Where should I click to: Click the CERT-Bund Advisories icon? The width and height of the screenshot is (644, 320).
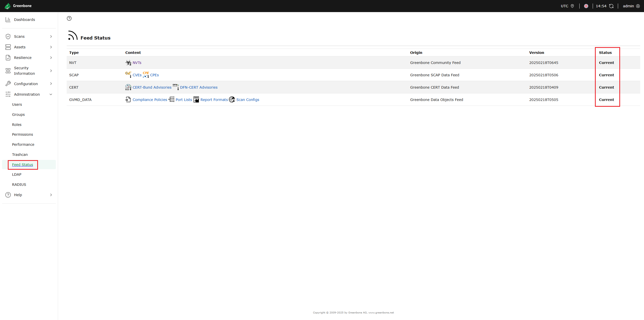(128, 87)
